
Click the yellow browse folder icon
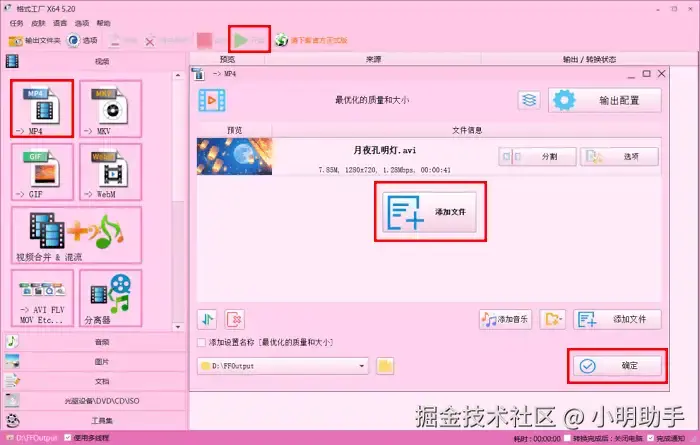(385, 366)
